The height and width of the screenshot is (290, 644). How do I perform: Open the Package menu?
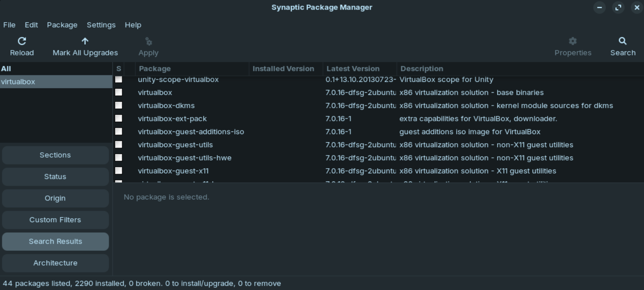[x=62, y=25]
